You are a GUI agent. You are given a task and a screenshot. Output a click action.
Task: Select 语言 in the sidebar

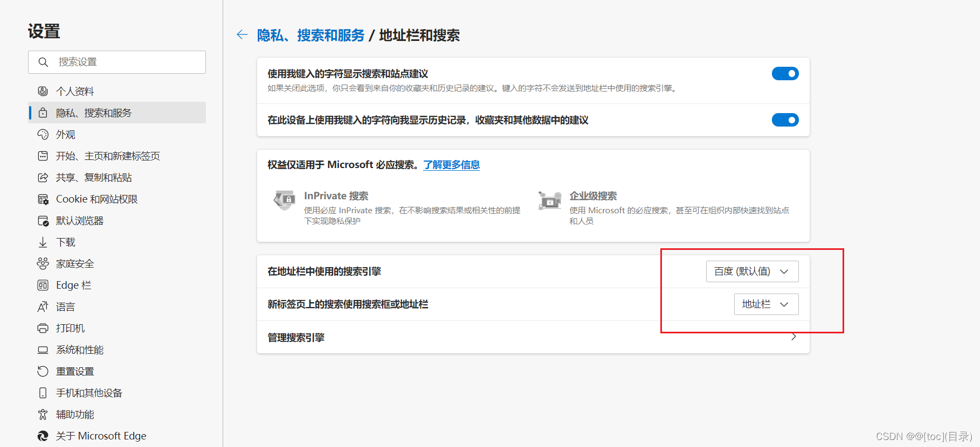[x=117, y=306]
